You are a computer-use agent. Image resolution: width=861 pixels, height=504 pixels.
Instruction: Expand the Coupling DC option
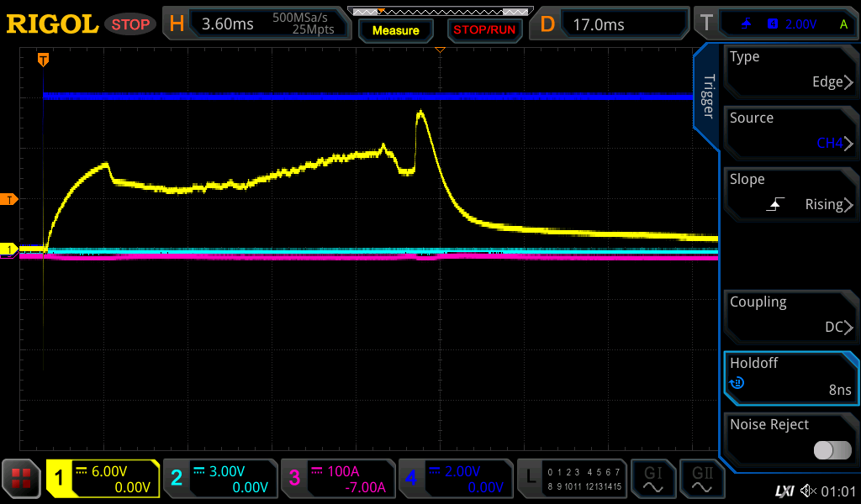click(x=790, y=315)
